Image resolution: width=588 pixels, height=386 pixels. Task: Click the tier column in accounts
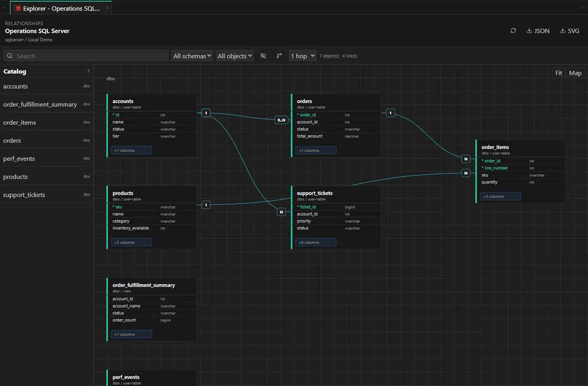pos(152,136)
